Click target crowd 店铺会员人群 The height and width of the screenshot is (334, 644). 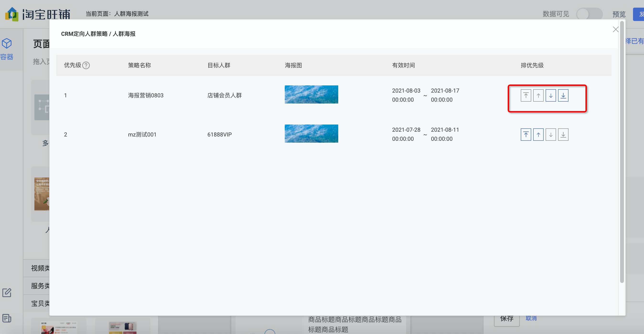(225, 95)
